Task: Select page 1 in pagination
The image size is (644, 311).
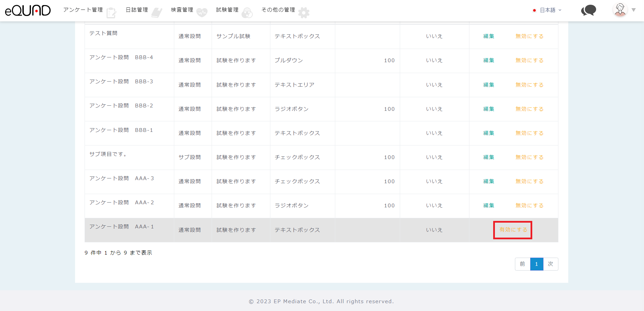Action: click(537, 264)
